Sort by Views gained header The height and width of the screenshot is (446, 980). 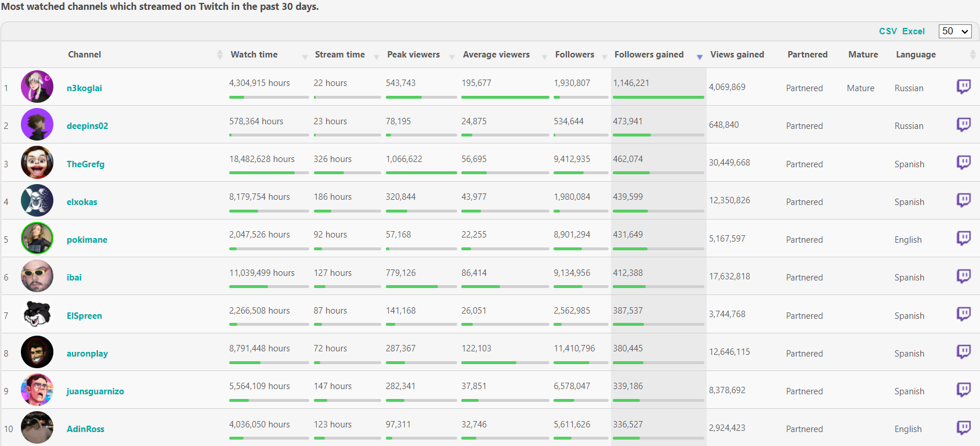pyautogui.click(x=737, y=55)
